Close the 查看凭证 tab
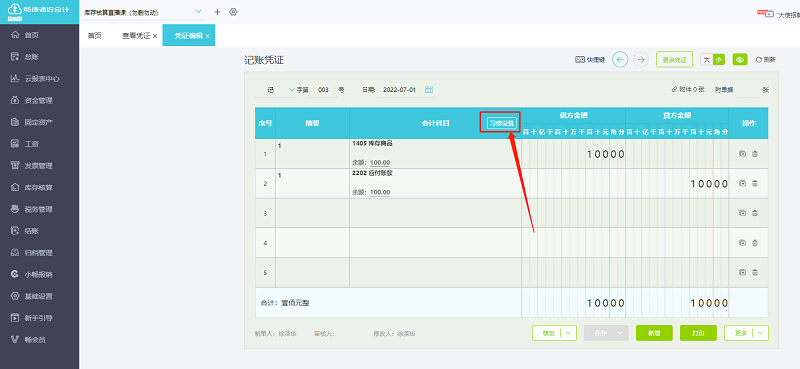 (155, 36)
